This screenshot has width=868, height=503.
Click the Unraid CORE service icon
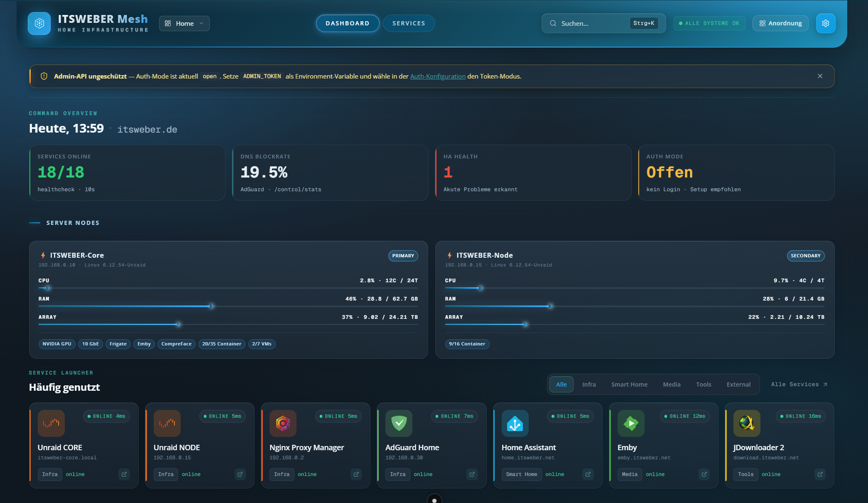pos(51,423)
